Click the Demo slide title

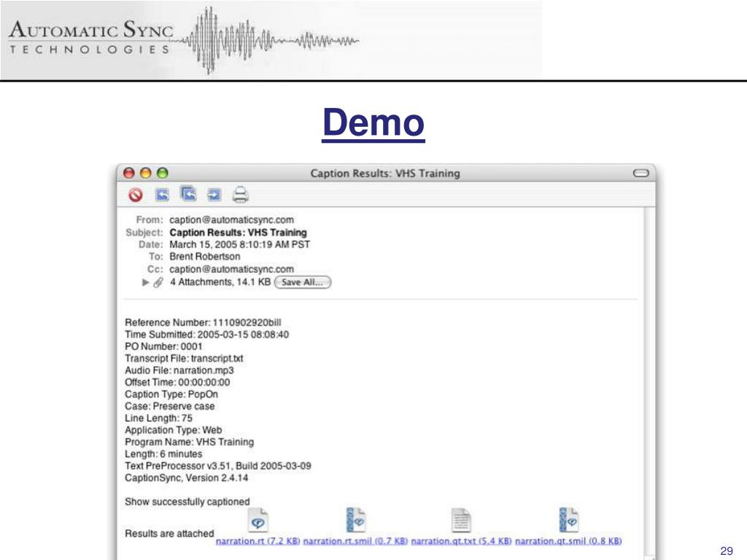[x=373, y=123]
